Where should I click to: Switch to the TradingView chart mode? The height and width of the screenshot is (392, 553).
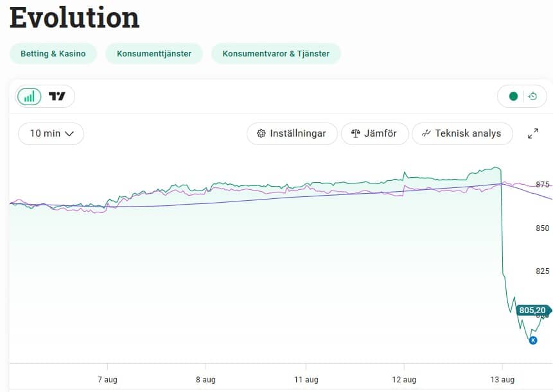pyautogui.click(x=57, y=96)
